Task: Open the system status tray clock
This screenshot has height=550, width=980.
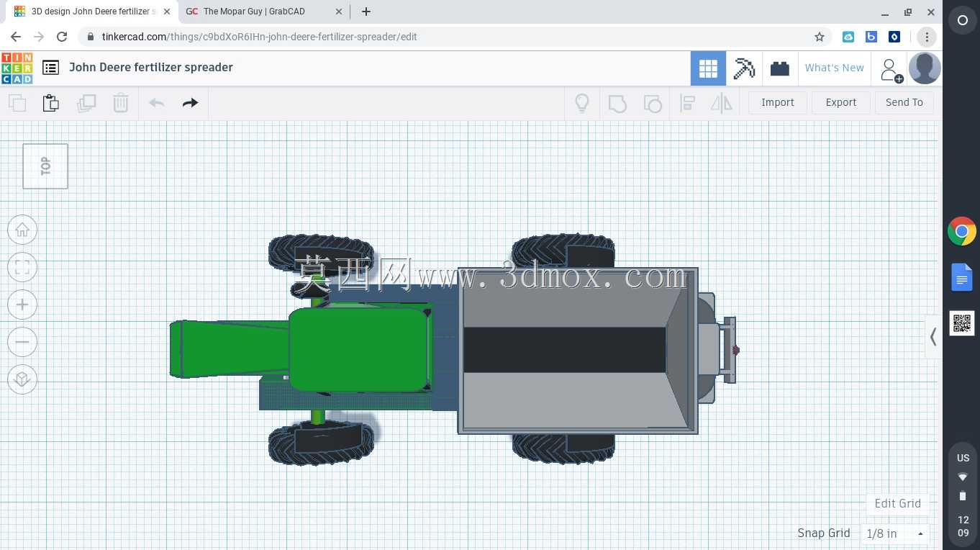Action: tap(963, 493)
